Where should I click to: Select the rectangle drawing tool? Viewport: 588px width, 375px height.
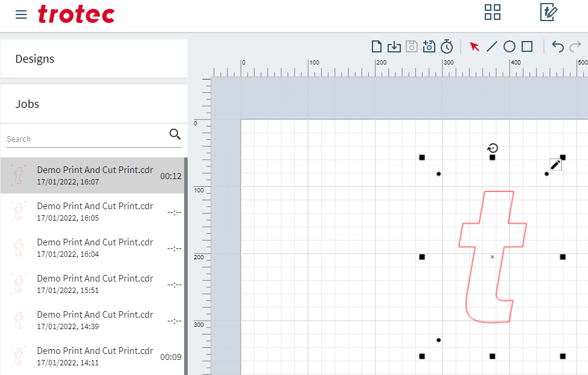click(x=527, y=46)
